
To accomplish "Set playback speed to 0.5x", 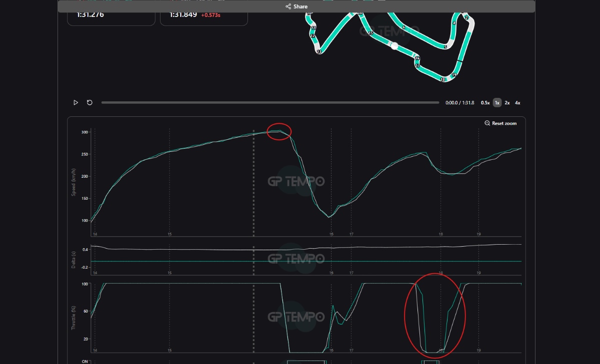I will point(485,103).
